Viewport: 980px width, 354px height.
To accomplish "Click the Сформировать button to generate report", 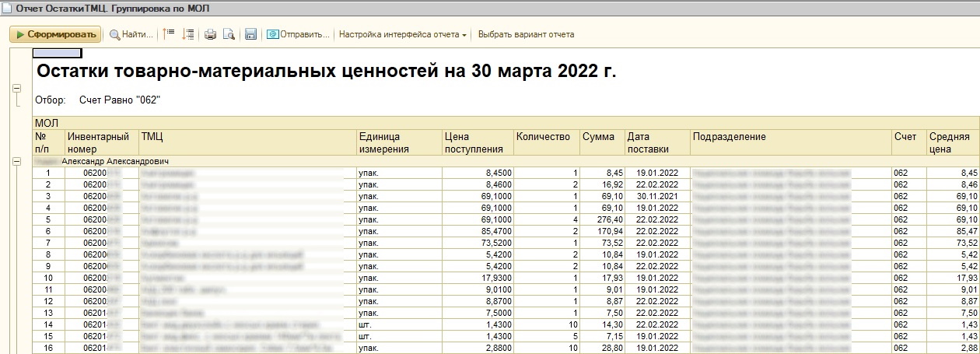I will [x=55, y=34].
